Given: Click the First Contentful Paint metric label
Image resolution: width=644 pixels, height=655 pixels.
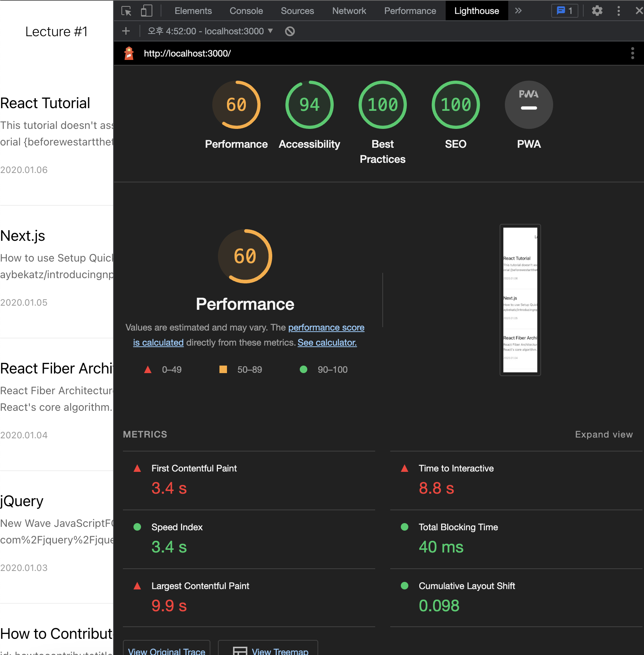Looking at the screenshot, I should (x=194, y=468).
